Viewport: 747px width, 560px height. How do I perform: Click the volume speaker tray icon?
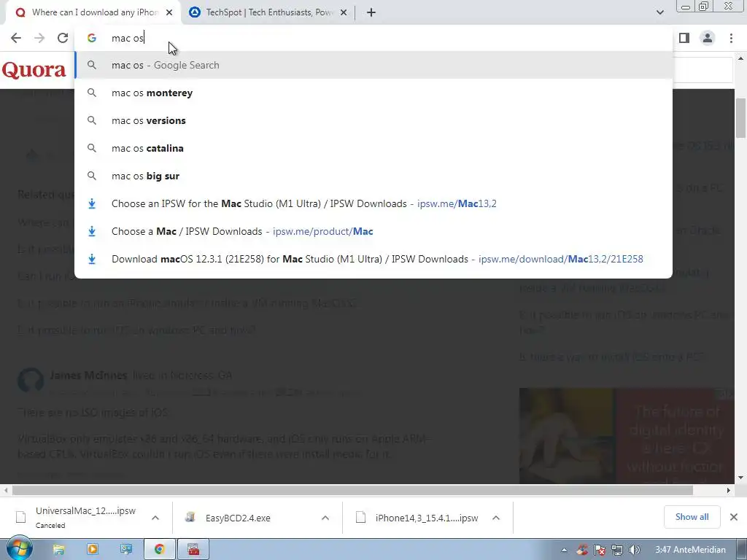634,550
